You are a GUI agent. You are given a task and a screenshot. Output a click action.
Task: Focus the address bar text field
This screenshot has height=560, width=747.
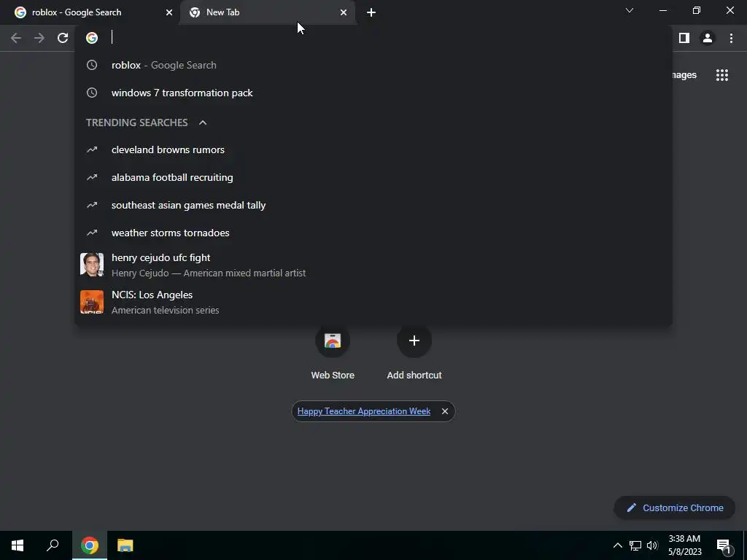(386, 38)
